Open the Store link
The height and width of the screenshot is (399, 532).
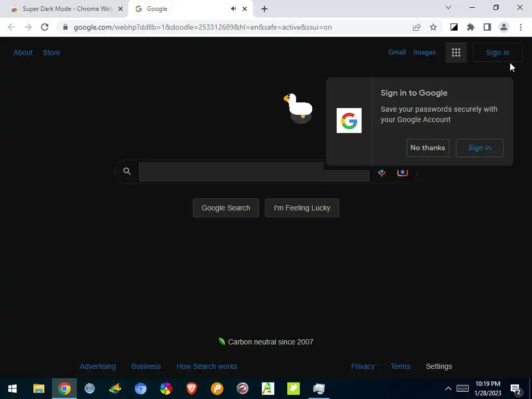point(51,52)
